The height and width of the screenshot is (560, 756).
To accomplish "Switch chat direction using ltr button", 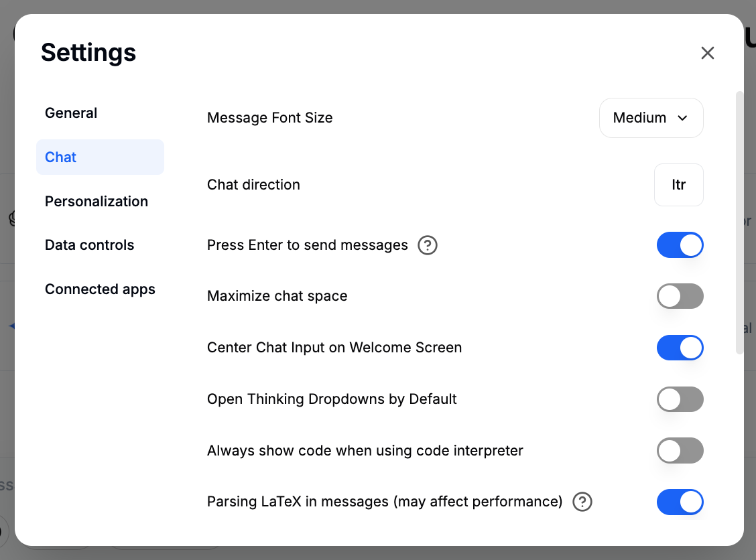I will click(678, 185).
